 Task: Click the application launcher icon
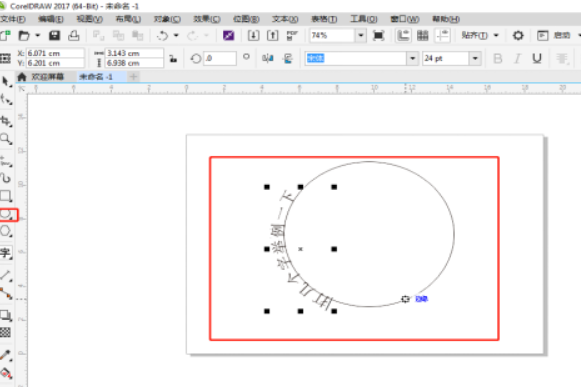click(542, 36)
